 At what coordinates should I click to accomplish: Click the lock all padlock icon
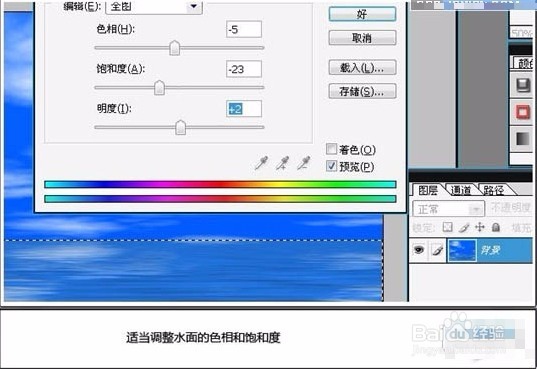pos(496,227)
